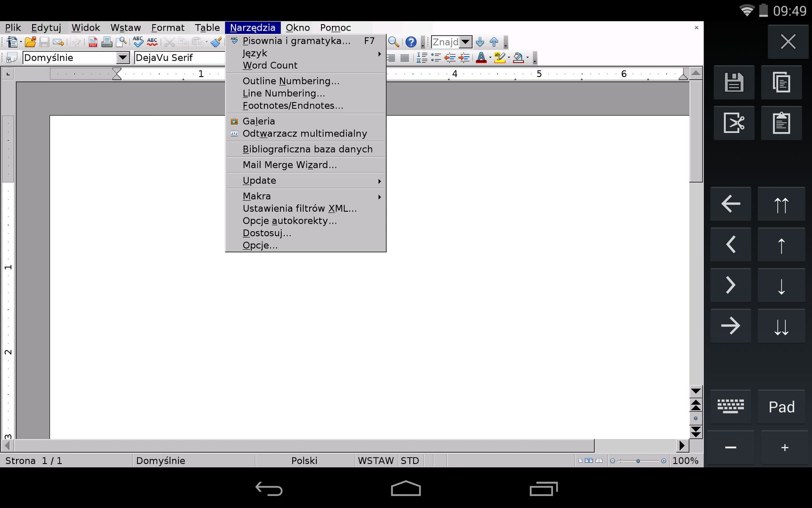Image resolution: width=812 pixels, height=508 pixels.
Task: Click the New document icon
Action: click(12, 42)
